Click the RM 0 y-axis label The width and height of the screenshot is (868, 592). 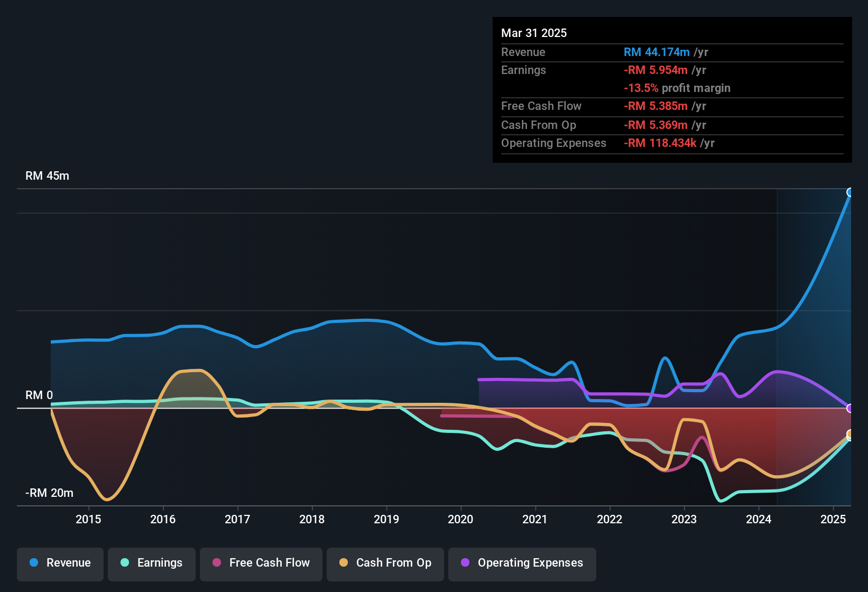point(39,395)
